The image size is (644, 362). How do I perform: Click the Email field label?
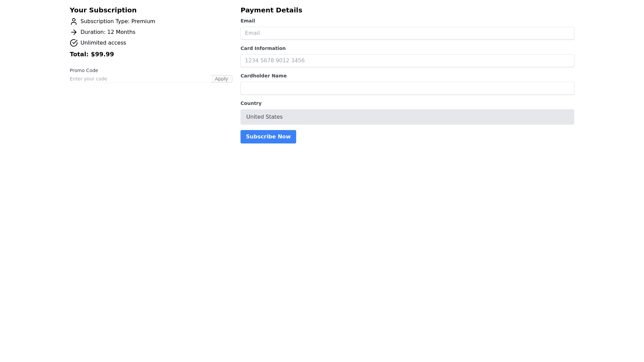[x=248, y=21]
